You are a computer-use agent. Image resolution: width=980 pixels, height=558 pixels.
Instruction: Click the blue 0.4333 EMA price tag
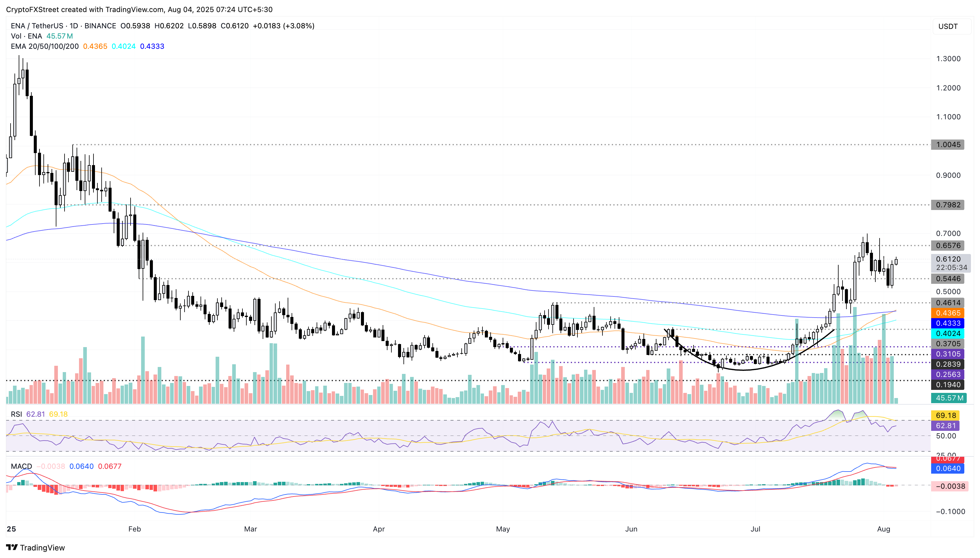coord(948,324)
